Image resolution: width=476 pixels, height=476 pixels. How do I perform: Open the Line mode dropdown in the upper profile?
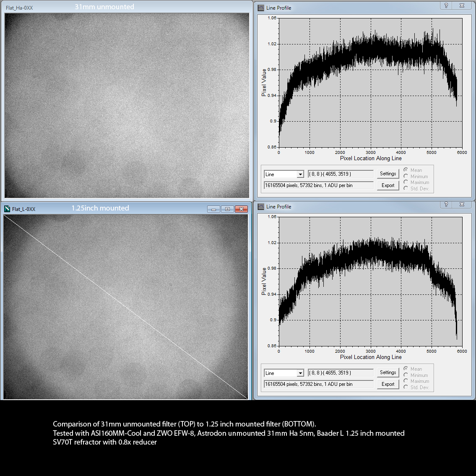[300, 174]
